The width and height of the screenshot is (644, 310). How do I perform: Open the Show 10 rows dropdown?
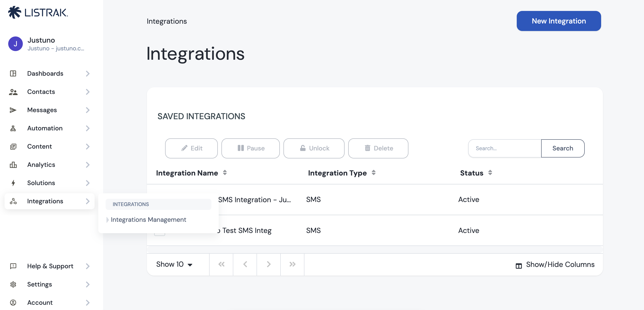coord(174,264)
